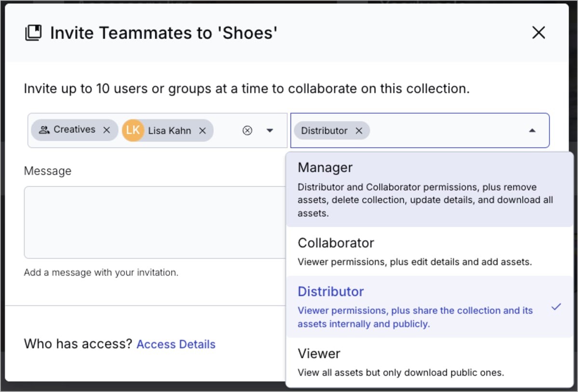Open Access Details
578x392 pixels.
coord(176,344)
